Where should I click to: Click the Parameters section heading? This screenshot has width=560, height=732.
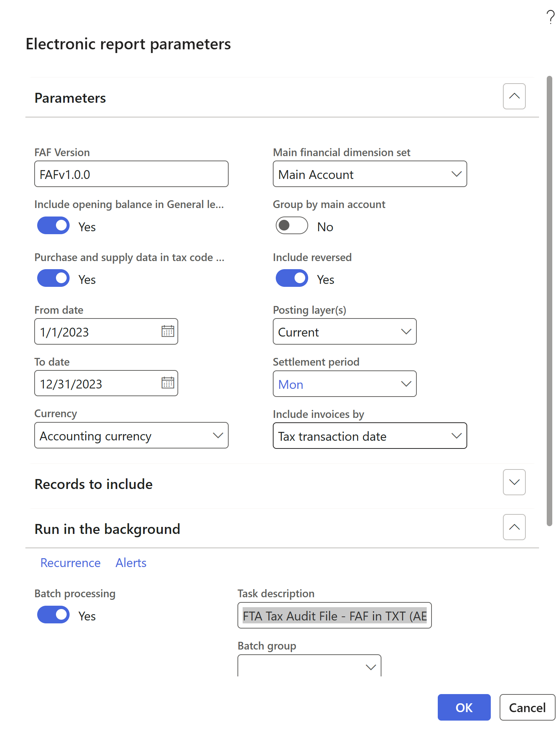pyautogui.click(x=70, y=98)
